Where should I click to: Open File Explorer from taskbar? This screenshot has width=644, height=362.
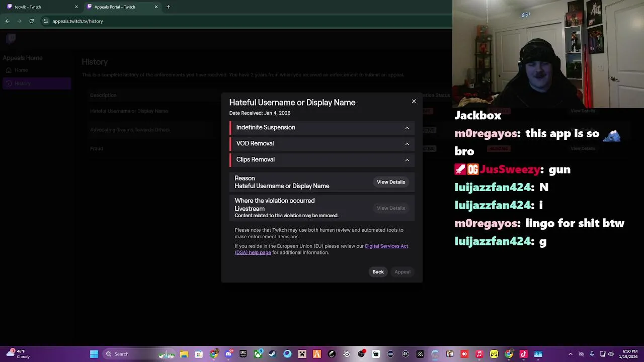184,354
